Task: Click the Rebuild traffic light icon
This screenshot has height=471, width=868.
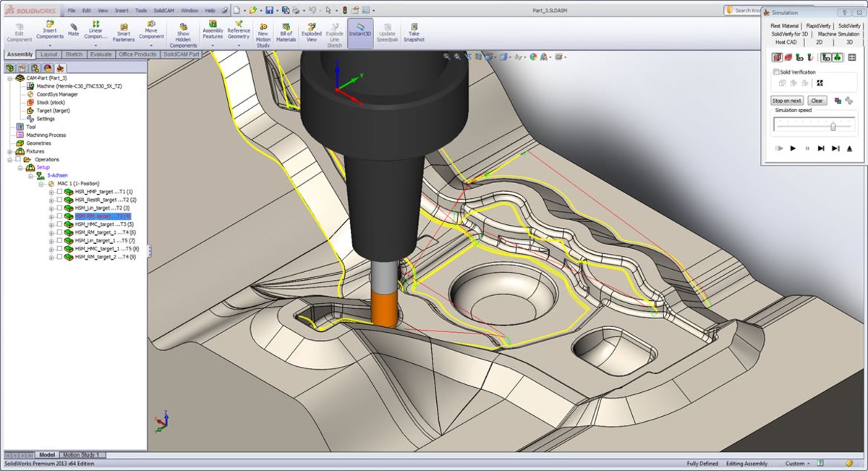Action: point(344,10)
